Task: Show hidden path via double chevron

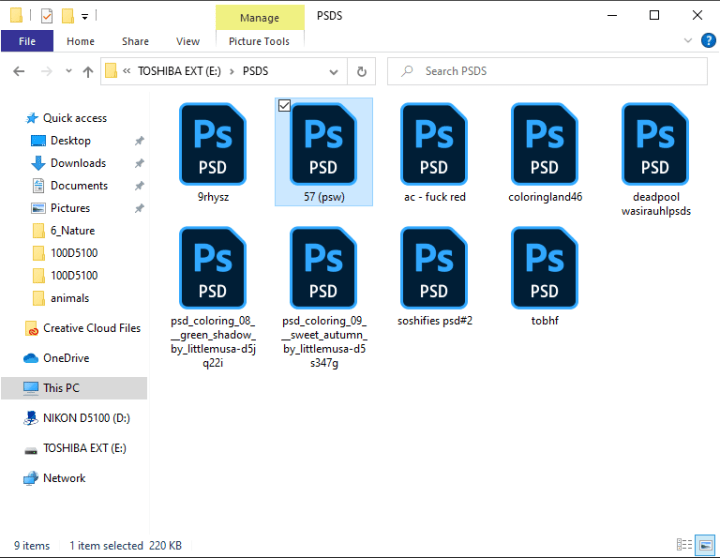Action: click(127, 71)
